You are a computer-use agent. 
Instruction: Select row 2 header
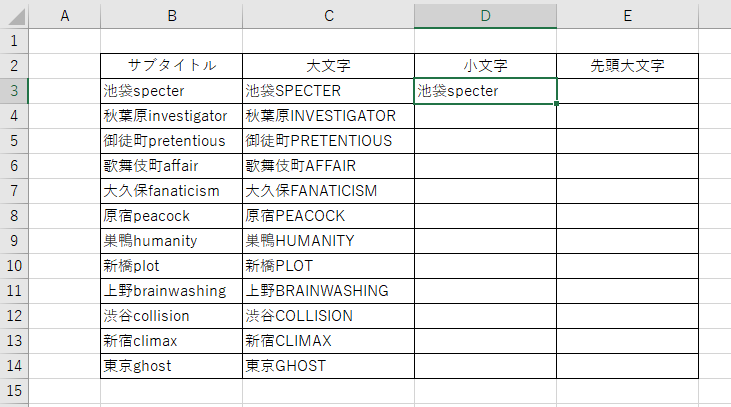tap(14, 66)
